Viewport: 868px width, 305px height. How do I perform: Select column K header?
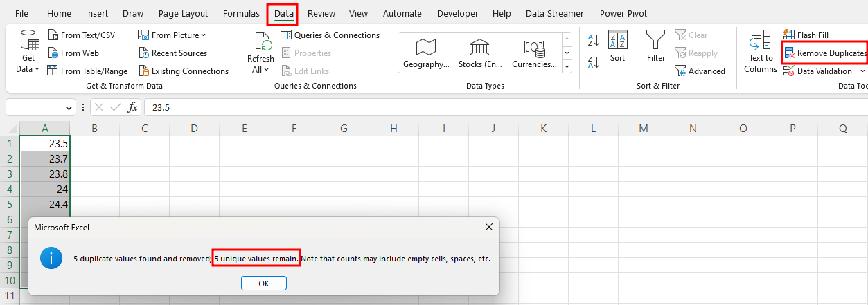543,128
